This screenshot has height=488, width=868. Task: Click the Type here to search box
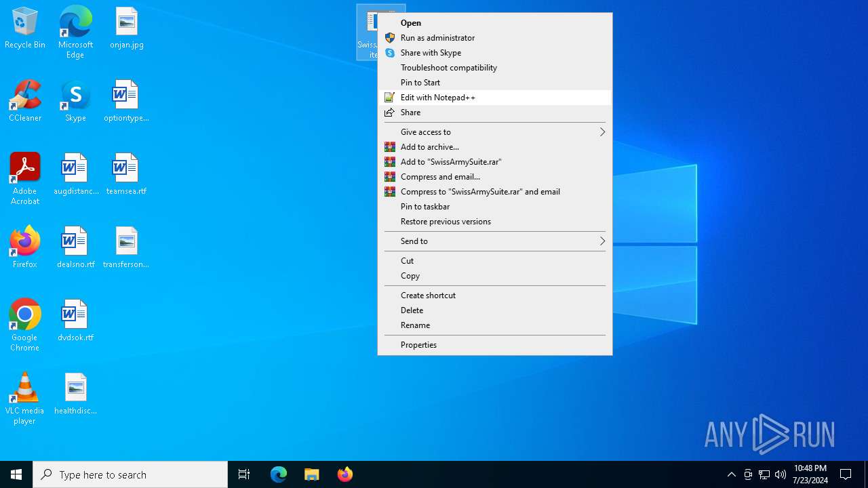point(130,474)
